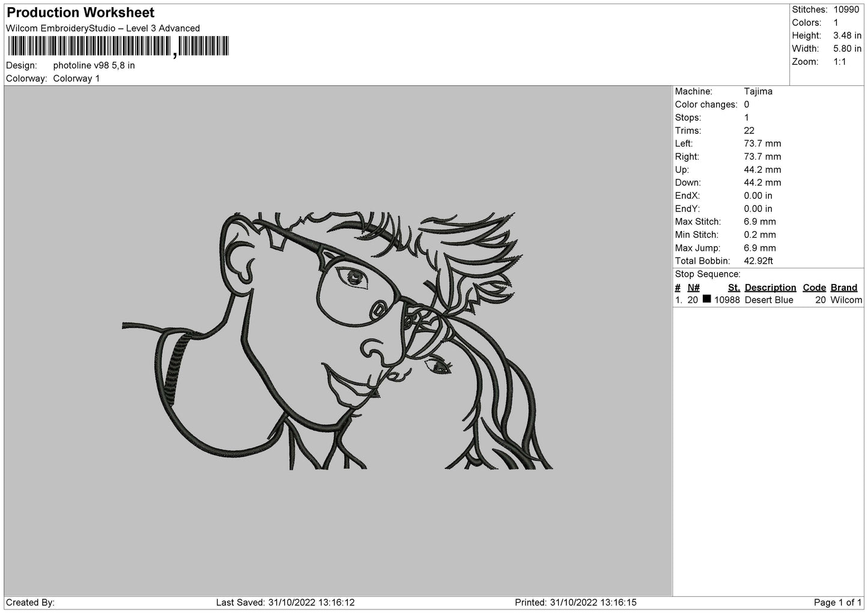The width and height of the screenshot is (868, 613).
Task: Select the Desert Blue thread description
Action: click(769, 300)
